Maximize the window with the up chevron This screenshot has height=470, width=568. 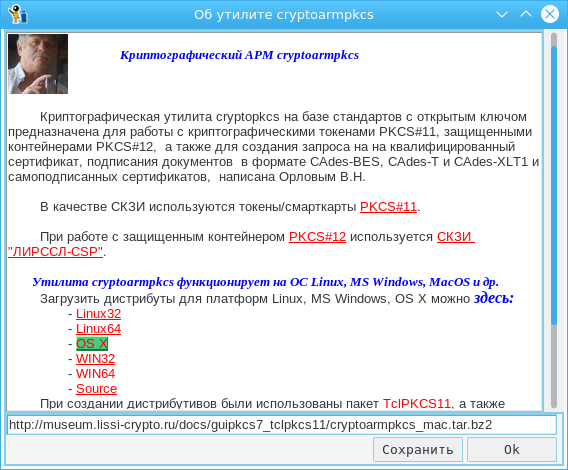pyautogui.click(x=526, y=14)
